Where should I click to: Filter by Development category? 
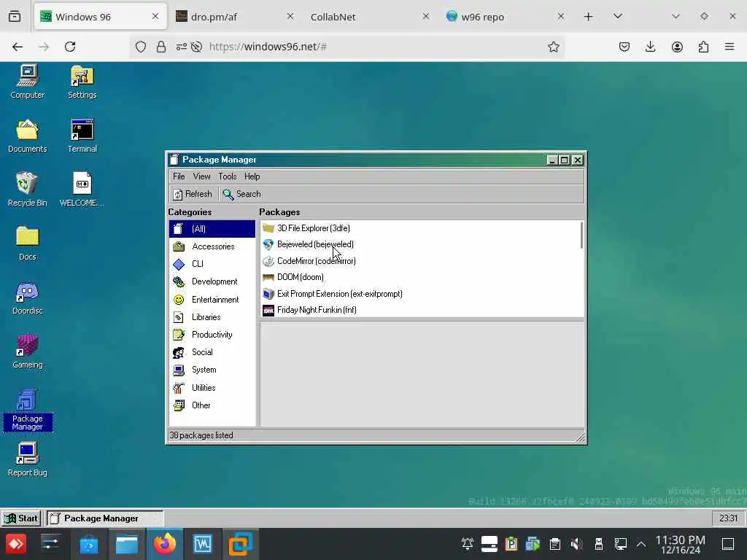tap(212, 281)
